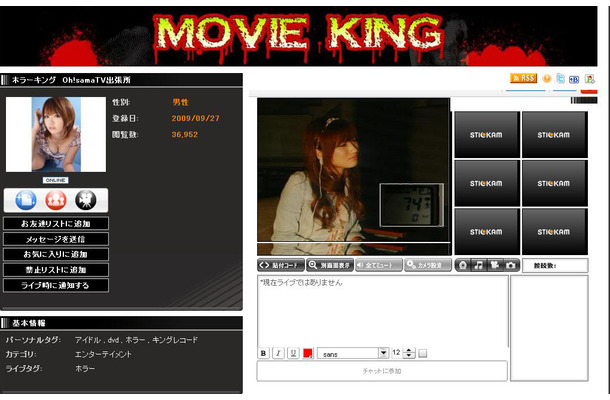Toggle italic chat text formatting
610x400 pixels.
point(278,353)
